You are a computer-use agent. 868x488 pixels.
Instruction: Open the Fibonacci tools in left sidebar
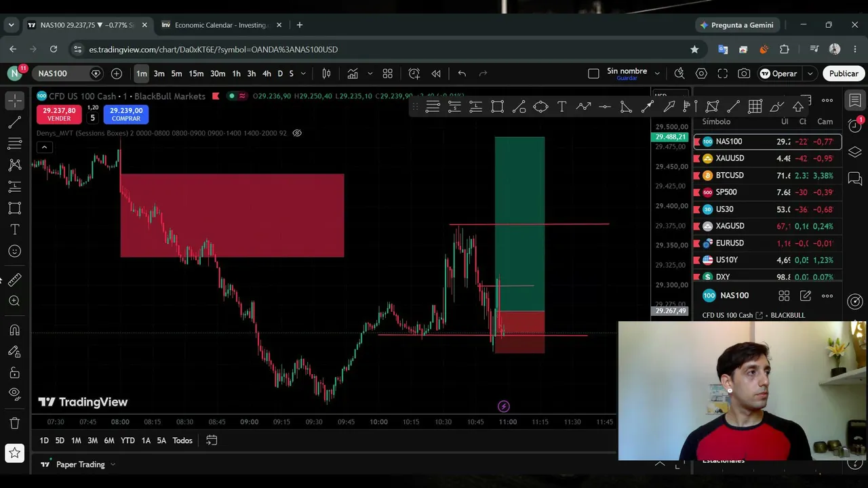click(x=14, y=144)
